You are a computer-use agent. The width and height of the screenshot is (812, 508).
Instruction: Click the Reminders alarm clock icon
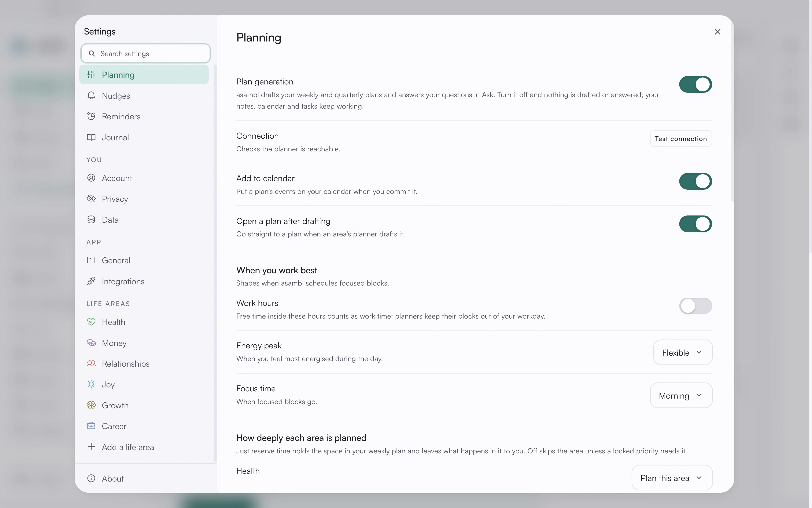91,116
